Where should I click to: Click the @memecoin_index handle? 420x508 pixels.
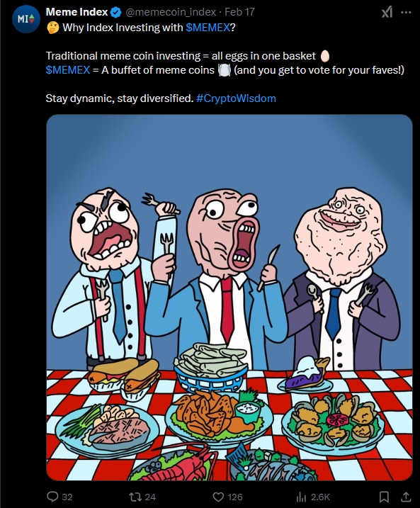171,12
